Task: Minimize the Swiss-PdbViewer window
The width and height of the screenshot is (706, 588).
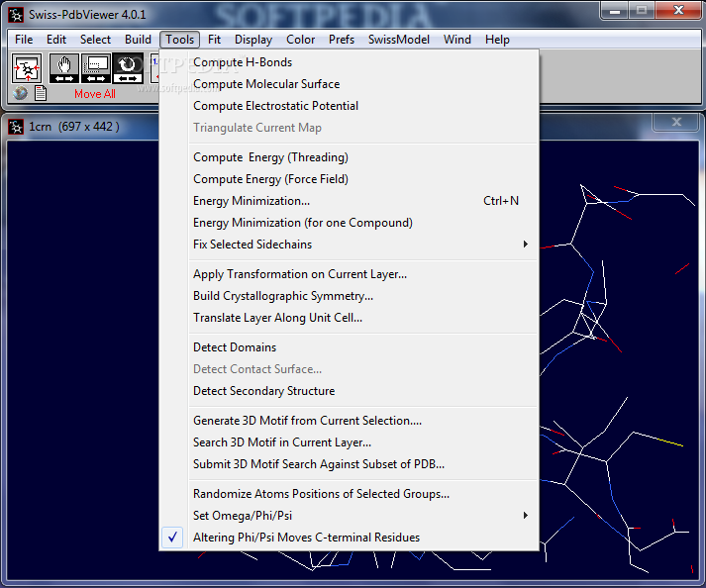Action: tap(615, 11)
